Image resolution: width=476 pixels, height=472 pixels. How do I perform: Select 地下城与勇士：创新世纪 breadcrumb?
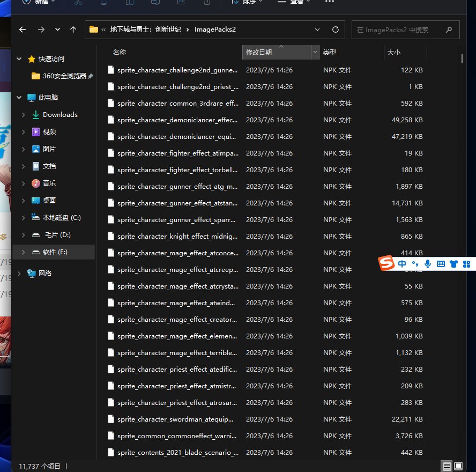(x=145, y=29)
